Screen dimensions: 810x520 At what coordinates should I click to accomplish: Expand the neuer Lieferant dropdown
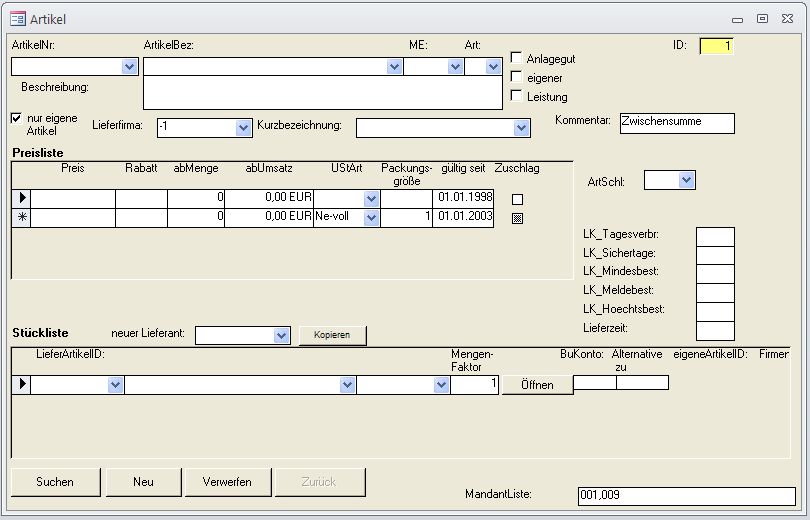pyautogui.click(x=282, y=336)
